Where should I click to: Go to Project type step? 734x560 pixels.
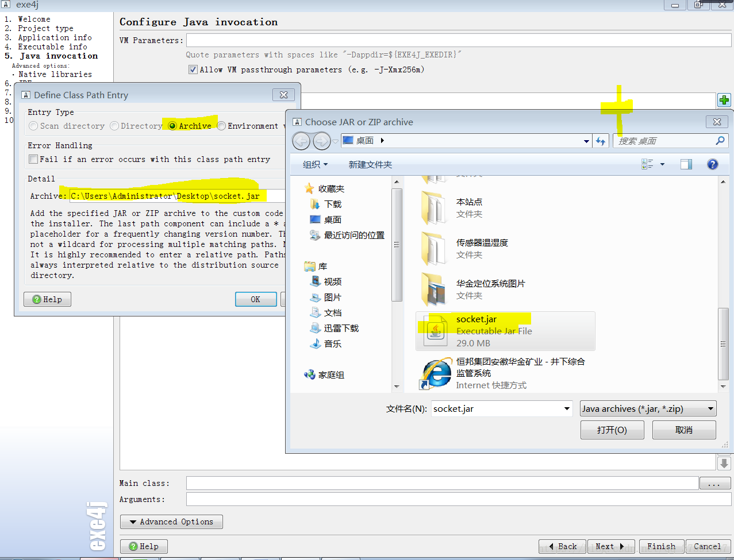[45, 28]
